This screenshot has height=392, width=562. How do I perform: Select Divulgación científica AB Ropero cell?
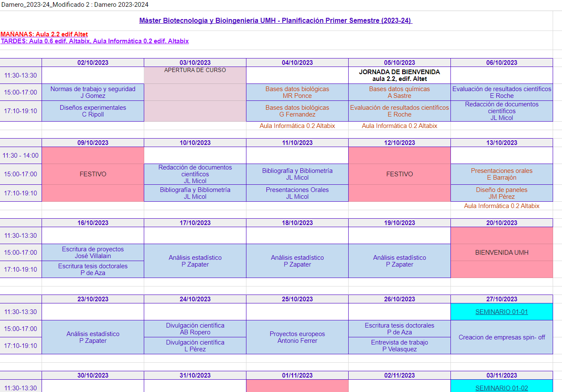point(195,329)
